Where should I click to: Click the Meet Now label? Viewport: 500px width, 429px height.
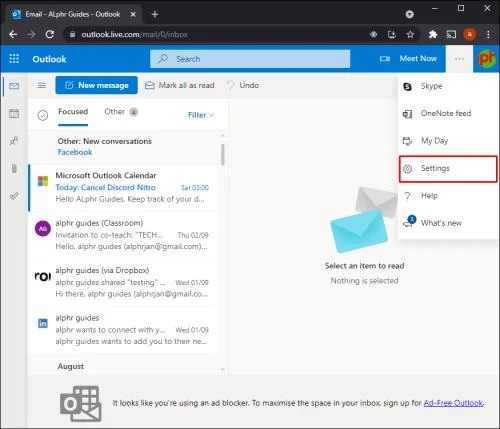418,59
